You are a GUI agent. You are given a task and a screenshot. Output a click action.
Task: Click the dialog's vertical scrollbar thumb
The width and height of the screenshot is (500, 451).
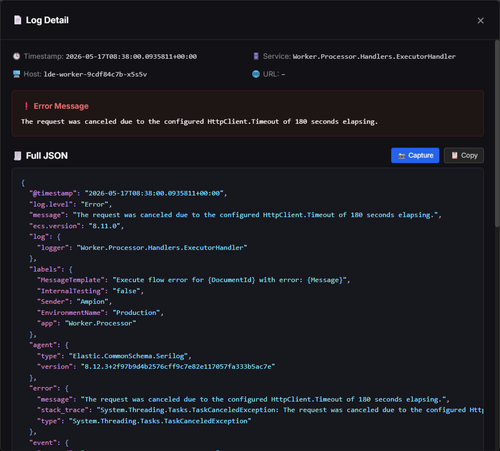(x=497, y=133)
